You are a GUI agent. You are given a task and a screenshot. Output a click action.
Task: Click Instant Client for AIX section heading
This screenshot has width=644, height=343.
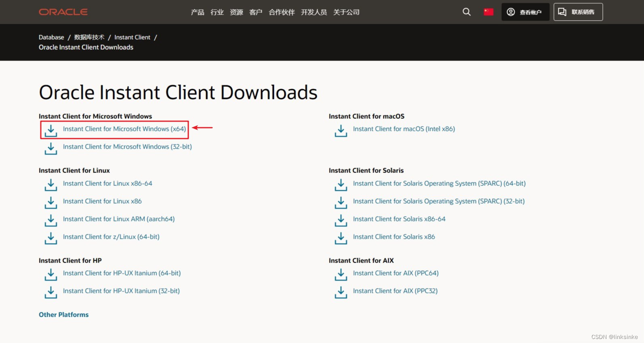pyautogui.click(x=361, y=261)
